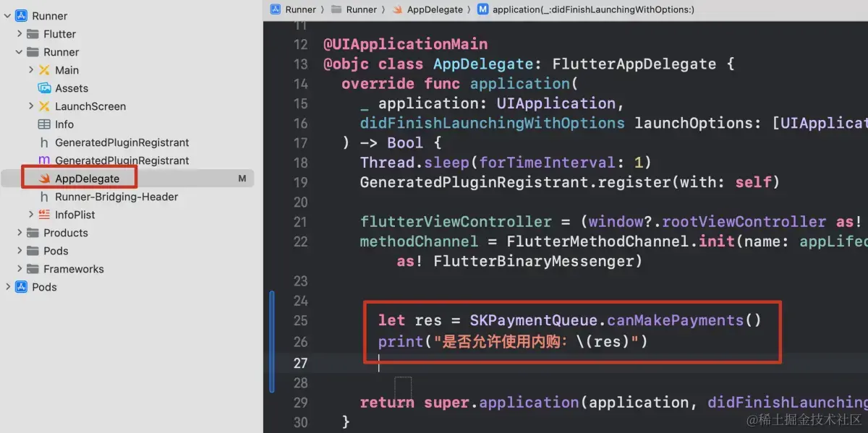This screenshot has width=868, height=433.
Task: Click the 'as! FlutterBinaryMessenger)' continuation line
Action: tap(519, 261)
